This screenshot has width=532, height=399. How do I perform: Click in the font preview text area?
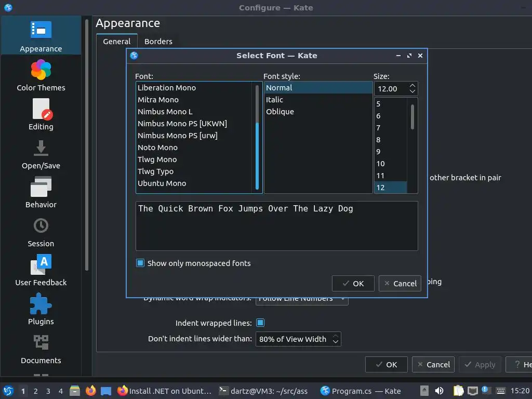[276, 226]
